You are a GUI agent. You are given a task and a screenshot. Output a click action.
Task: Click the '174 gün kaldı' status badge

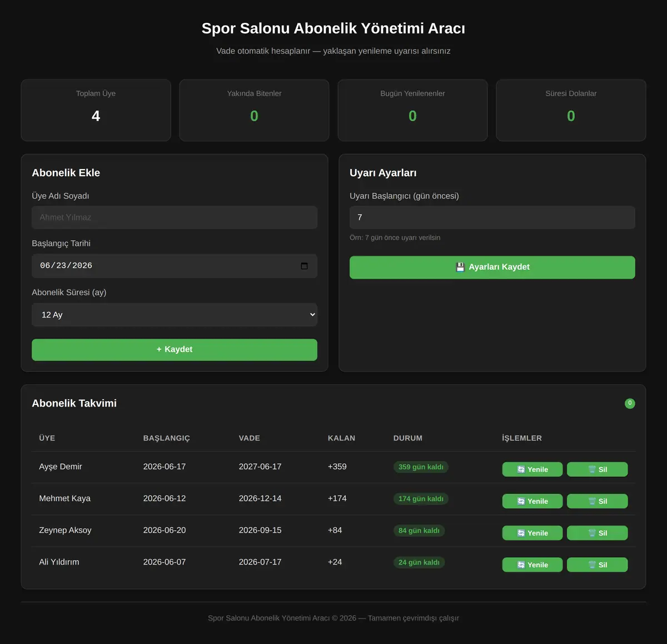point(421,499)
